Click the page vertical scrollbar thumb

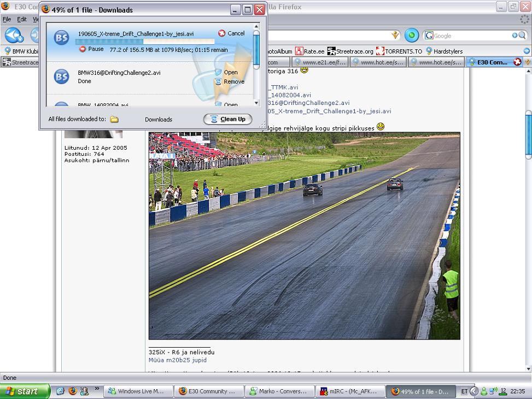[528, 134]
